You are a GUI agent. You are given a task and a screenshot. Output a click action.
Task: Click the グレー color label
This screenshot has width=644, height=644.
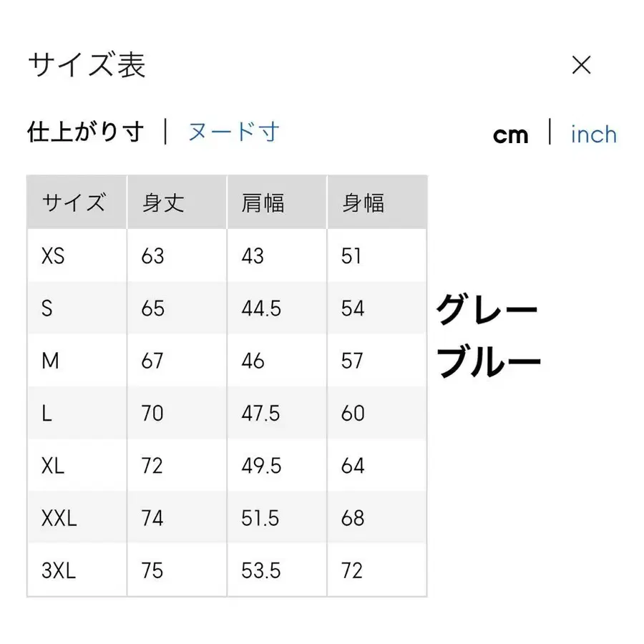point(488,308)
